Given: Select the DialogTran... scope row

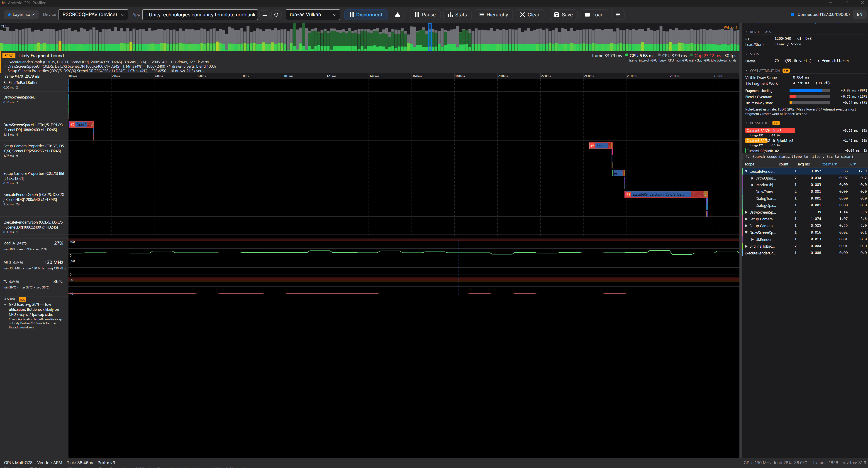Looking at the screenshot, I should 805,198.
